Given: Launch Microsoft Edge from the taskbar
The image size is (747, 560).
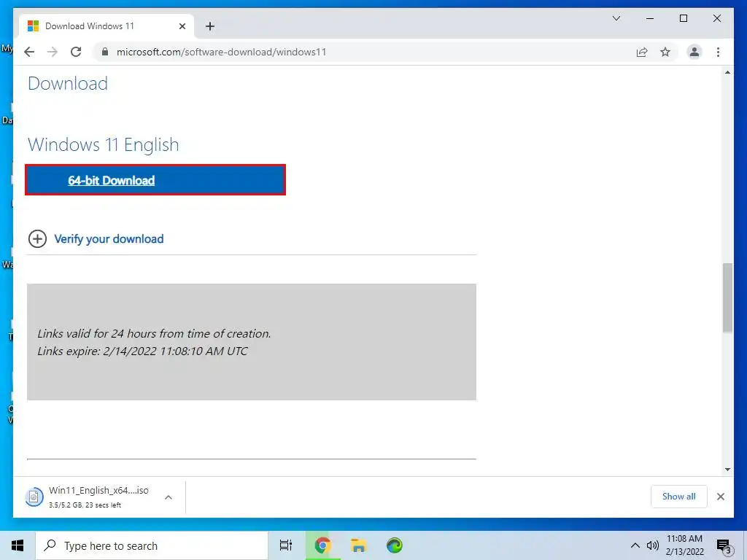Looking at the screenshot, I should point(395,545).
